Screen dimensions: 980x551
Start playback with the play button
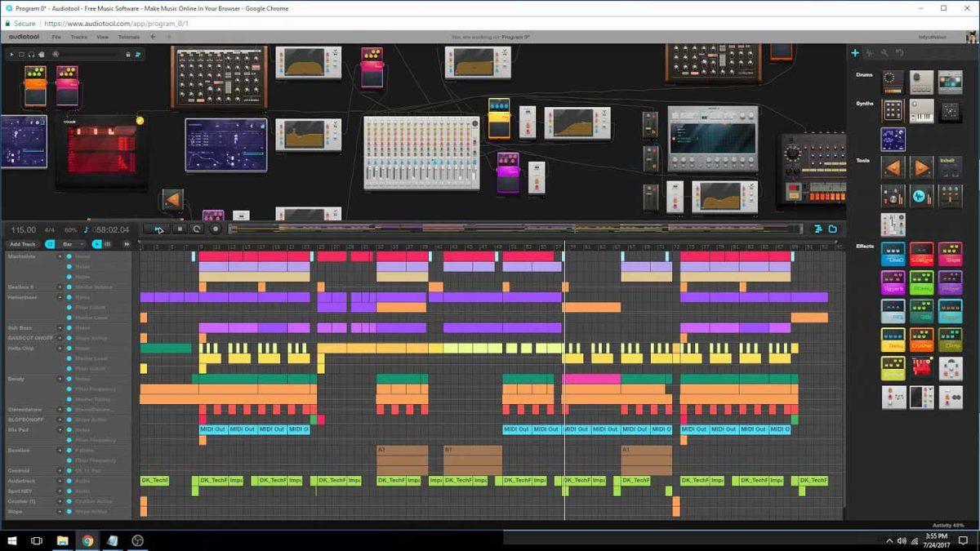pos(158,229)
